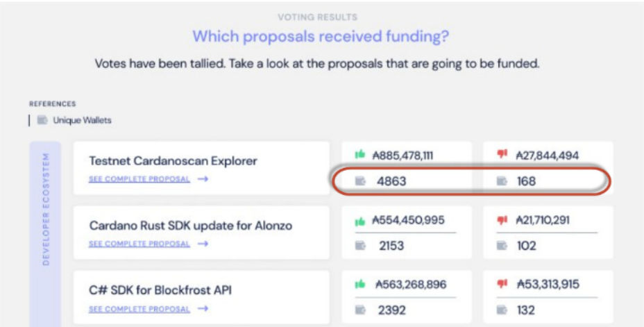Image resolution: width=644 pixels, height=327 pixels.
Task: Click wallet icon beside 132 count
Action: click(502, 310)
